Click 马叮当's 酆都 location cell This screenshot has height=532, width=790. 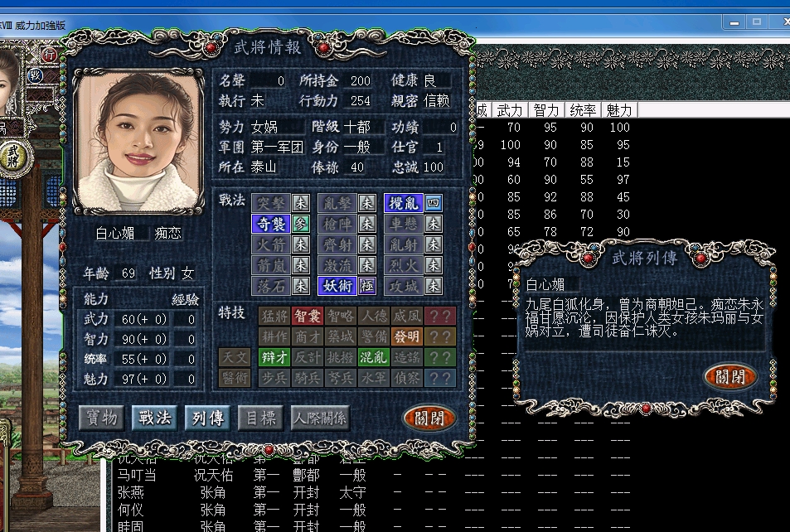(307, 475)
